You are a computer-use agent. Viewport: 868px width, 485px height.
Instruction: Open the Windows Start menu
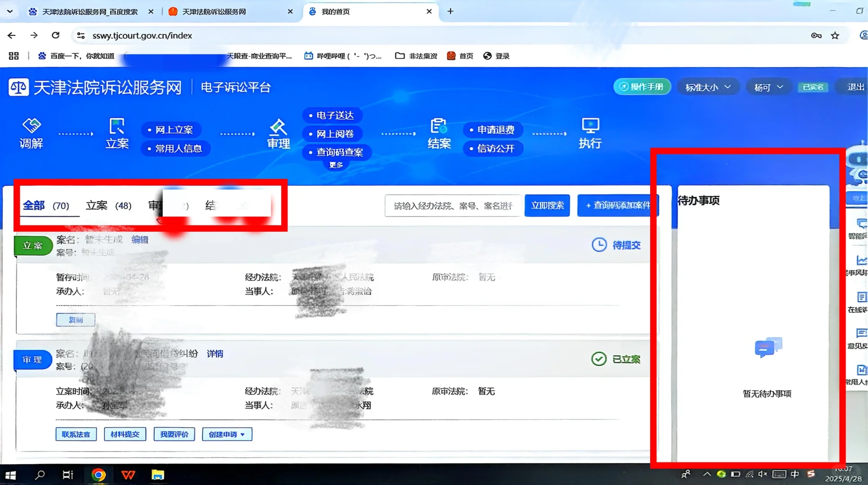click(x=10, y=475)
